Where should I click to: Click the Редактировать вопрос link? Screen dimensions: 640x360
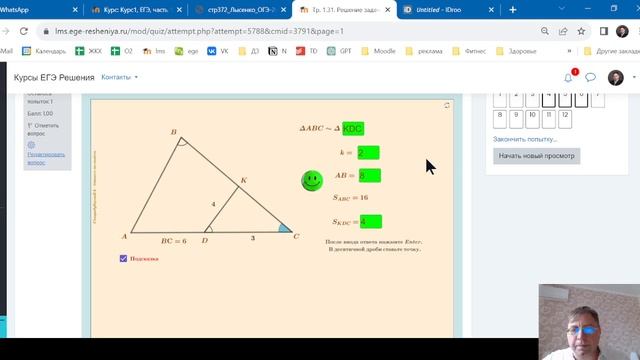46,158
